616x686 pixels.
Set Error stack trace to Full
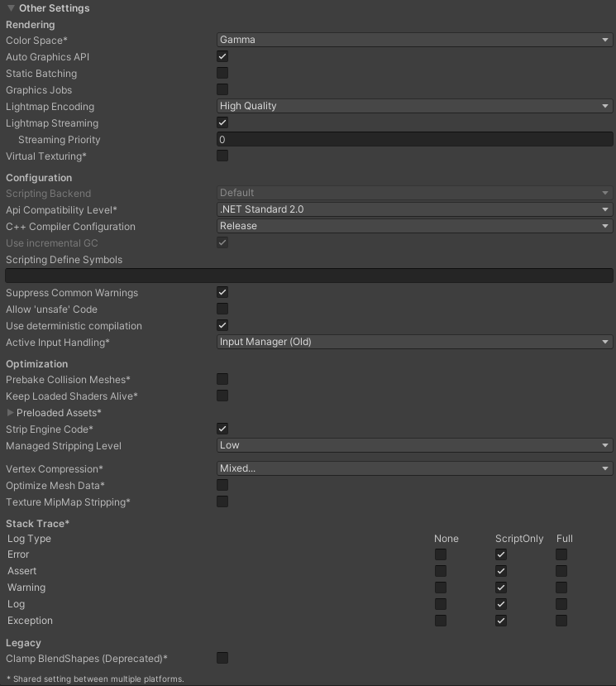(561, 554)
